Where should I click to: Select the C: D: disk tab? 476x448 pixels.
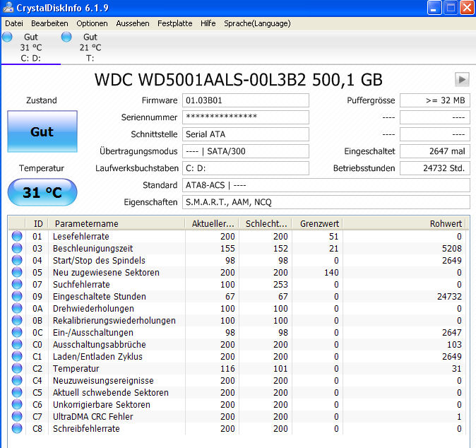30,47
